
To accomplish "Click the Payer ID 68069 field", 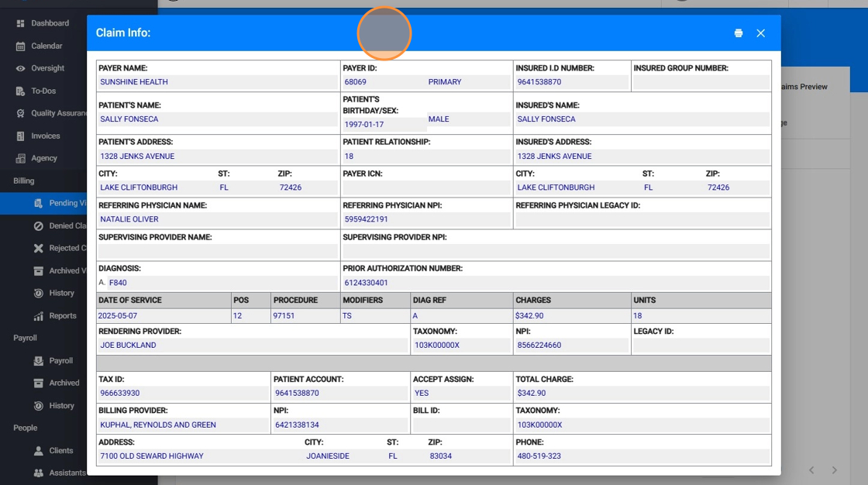I will (x=383, y=82).
